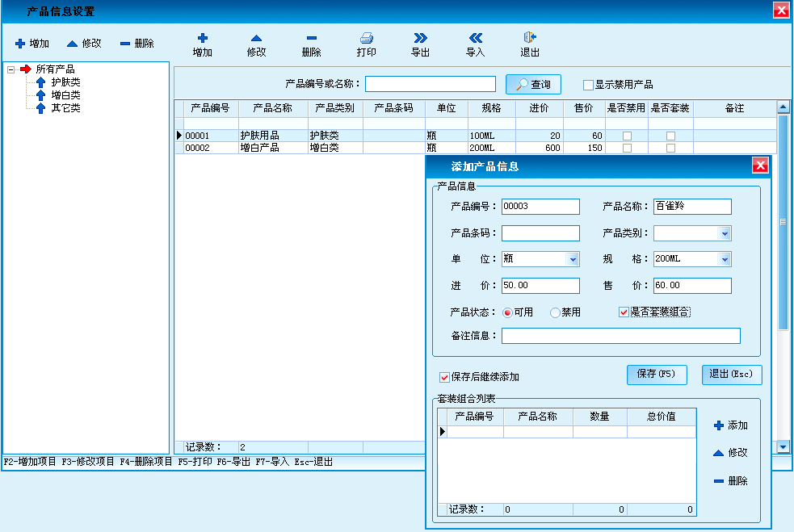Image resolution: width=794 pixels, height=532 pixels.
Task: Click 添加 in the 套装组合列表 panel
Action: [730, 425]
